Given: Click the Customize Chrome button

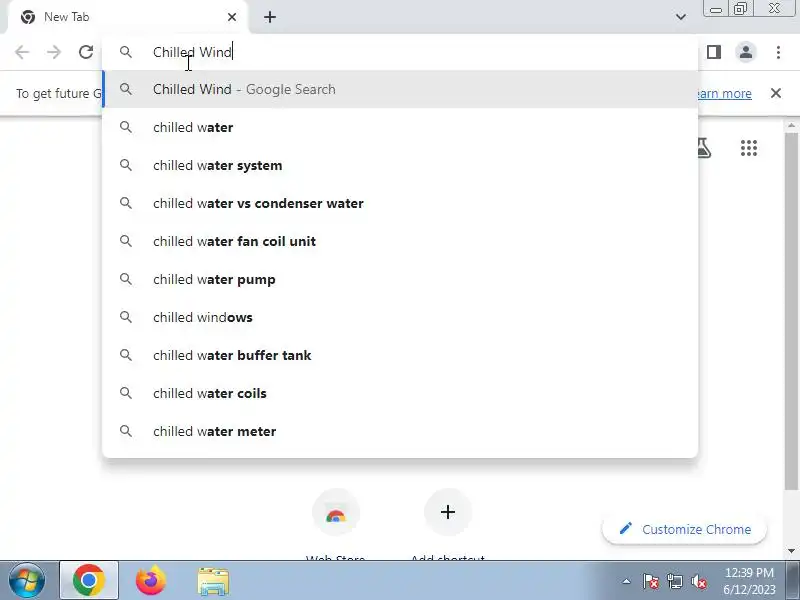Looking at the screenshot, I should pos(685,530).
